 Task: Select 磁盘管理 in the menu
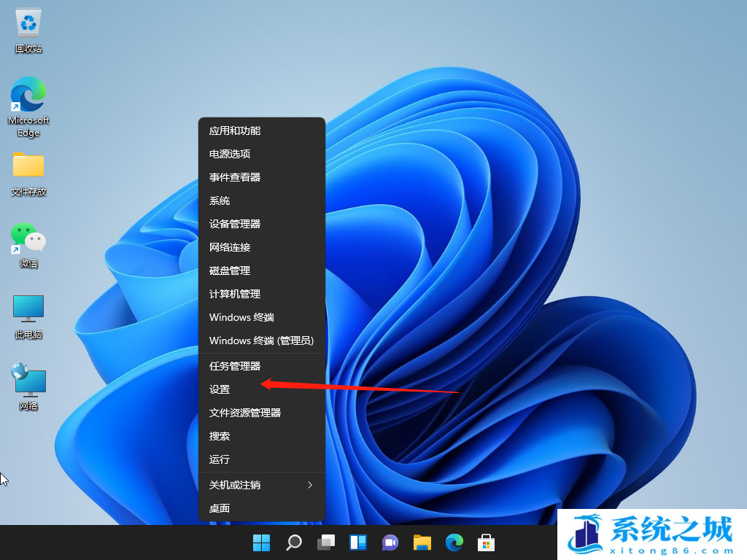pyautogui.click(x=230, y=271)
